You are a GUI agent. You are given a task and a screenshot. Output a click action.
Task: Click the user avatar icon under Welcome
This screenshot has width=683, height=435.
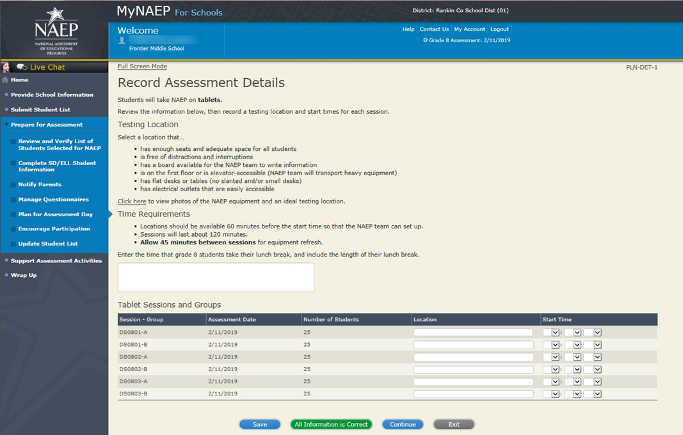tap(122, 41)
